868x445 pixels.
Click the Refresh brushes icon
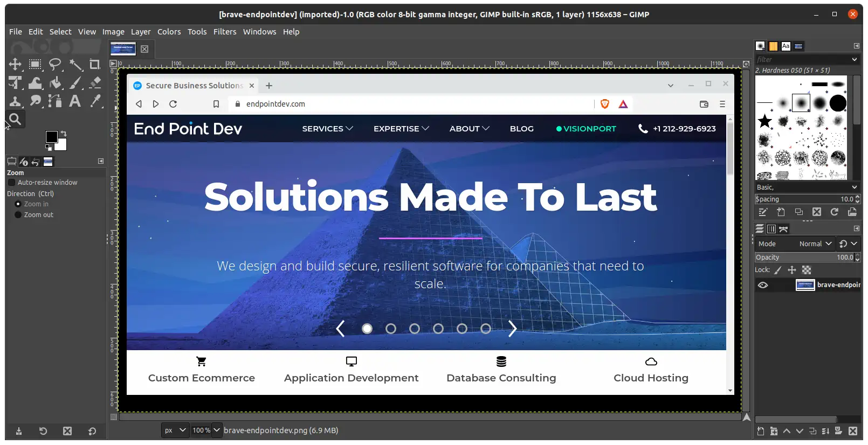click(835, 212)
